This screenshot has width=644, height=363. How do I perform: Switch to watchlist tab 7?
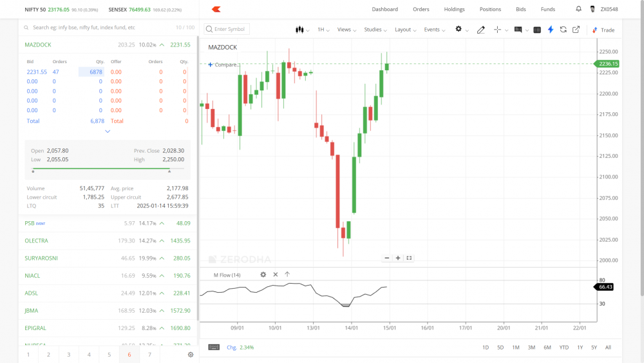point(149,355)
